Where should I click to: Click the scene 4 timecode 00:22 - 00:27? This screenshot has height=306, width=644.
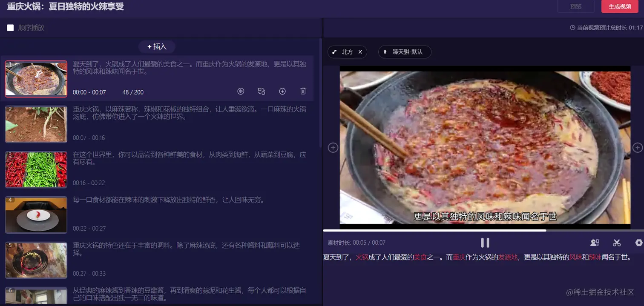pos(89,229)
